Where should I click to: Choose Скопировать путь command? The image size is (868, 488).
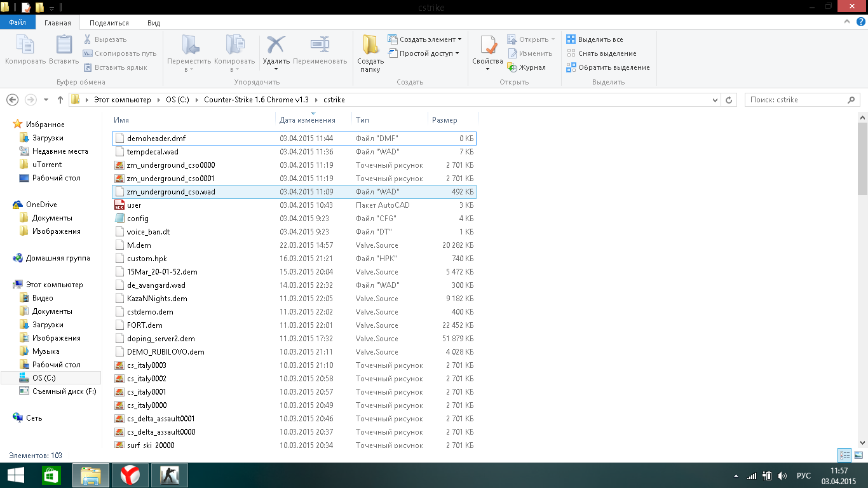[x=119, y=53]
